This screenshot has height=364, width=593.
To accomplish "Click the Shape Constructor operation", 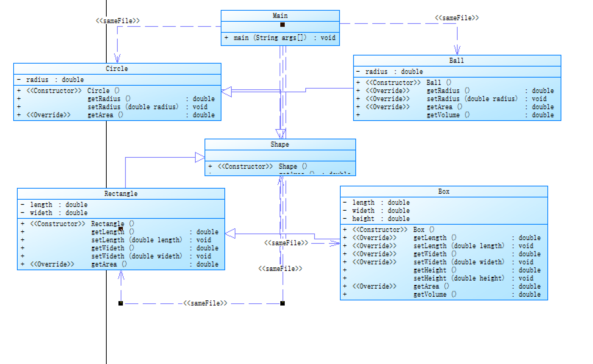I will 262,167.
